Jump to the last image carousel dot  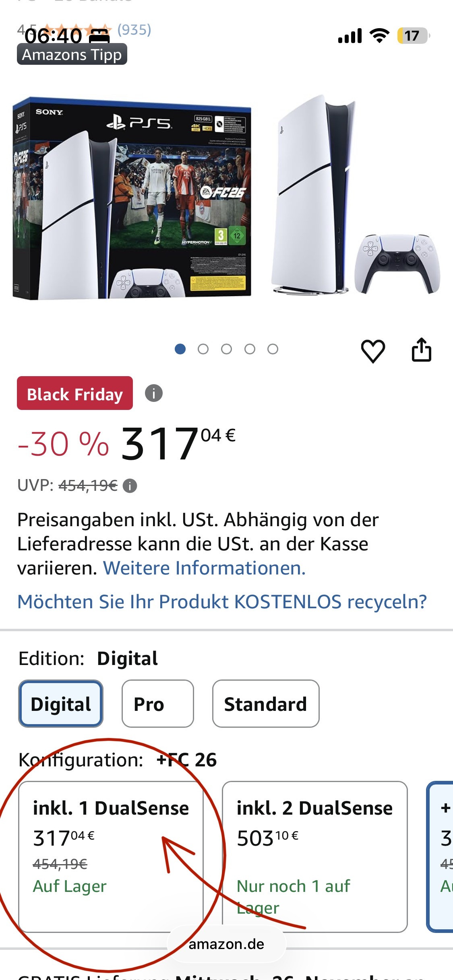coord(273,349)
